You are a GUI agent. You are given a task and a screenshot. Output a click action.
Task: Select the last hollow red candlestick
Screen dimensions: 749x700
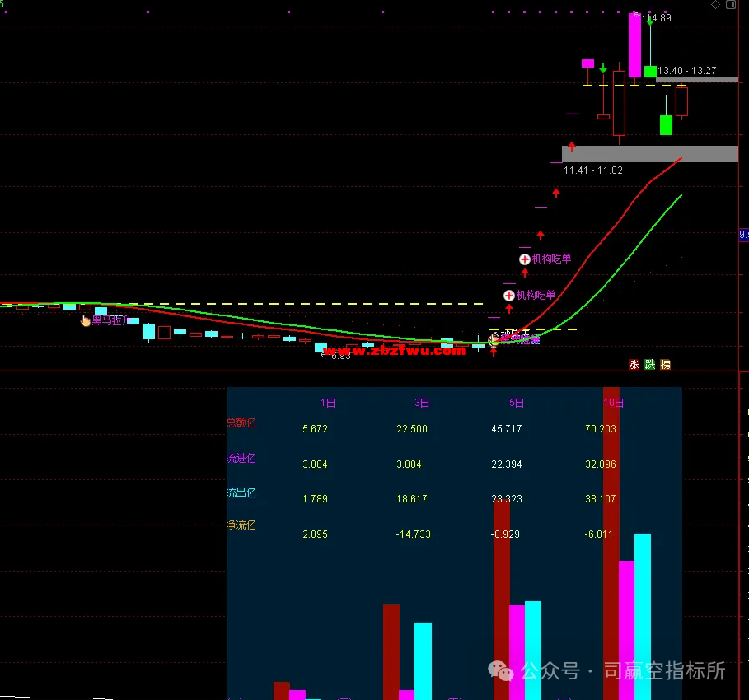tap(681, 101)
